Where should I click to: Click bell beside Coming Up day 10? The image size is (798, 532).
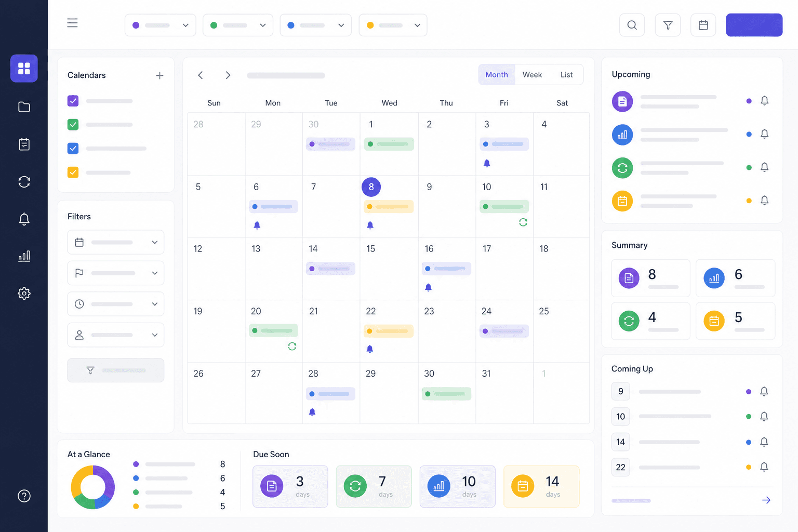(764, 417)
